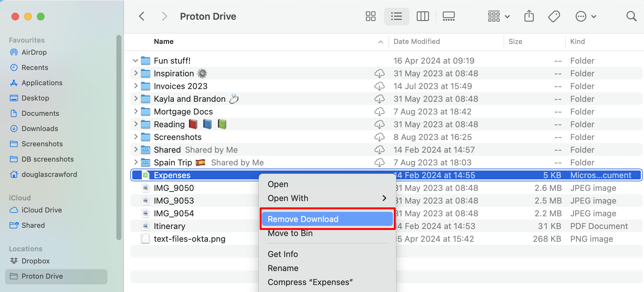The image size is (644, 292).
Task: Sort files by the Name column header
Action: click(x=164, y=41)
